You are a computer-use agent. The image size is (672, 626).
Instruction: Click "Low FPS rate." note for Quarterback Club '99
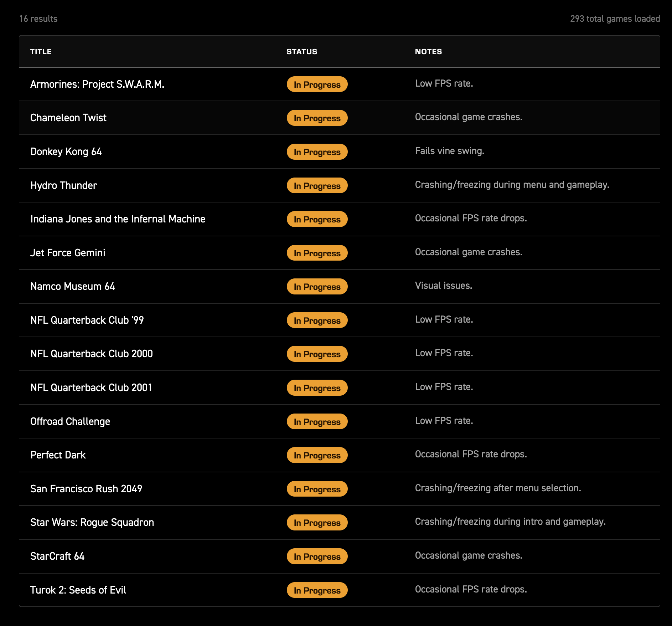tap(444, 319)
